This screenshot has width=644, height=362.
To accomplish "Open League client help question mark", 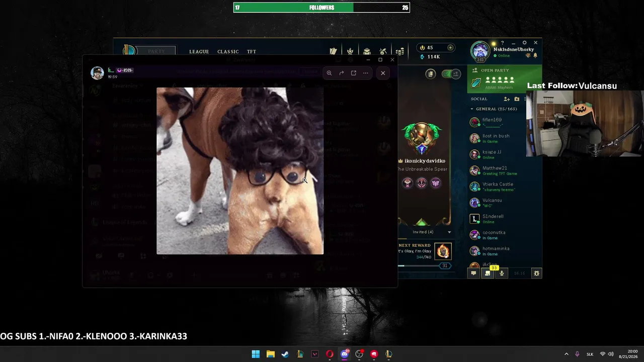I will 502,43.
